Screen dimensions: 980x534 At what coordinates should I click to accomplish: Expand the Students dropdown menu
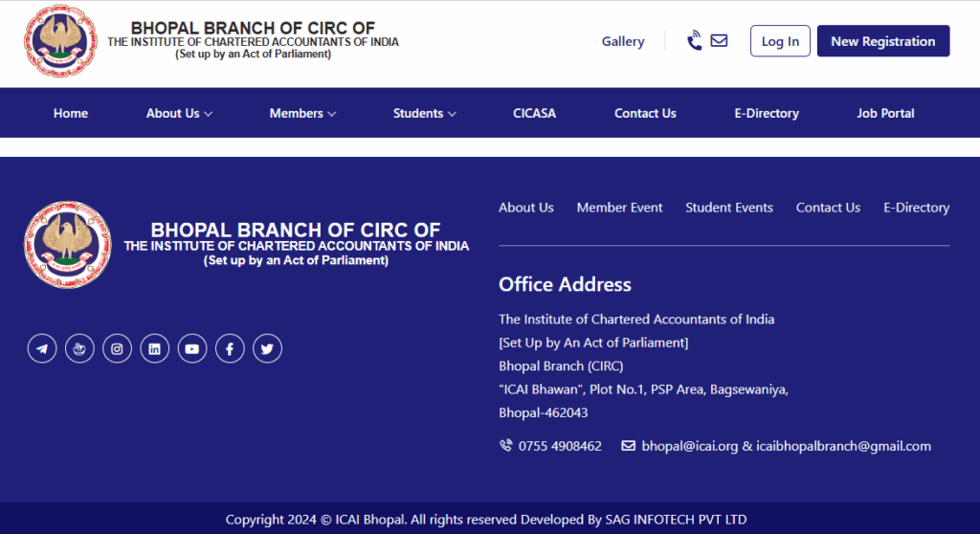(424, 113)
